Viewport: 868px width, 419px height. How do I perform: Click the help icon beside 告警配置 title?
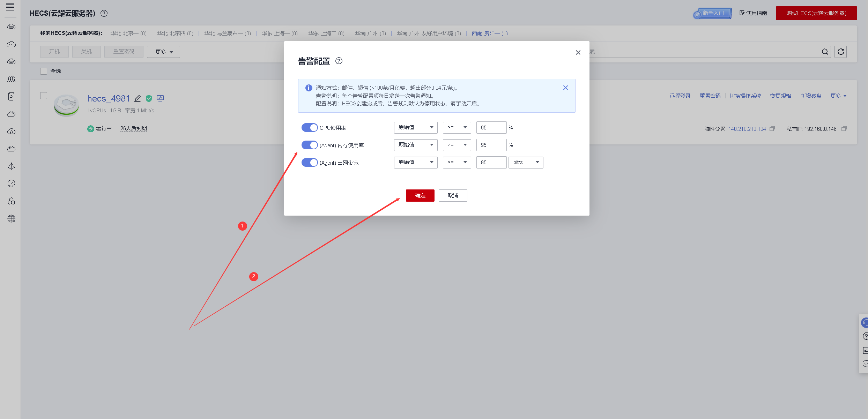pos(339,61)
